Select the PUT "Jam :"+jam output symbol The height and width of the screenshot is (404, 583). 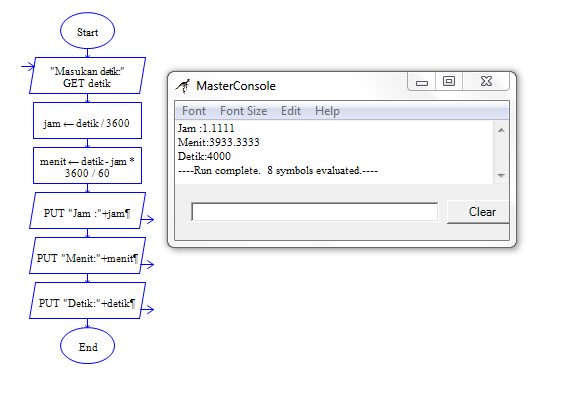click(87, 211)
